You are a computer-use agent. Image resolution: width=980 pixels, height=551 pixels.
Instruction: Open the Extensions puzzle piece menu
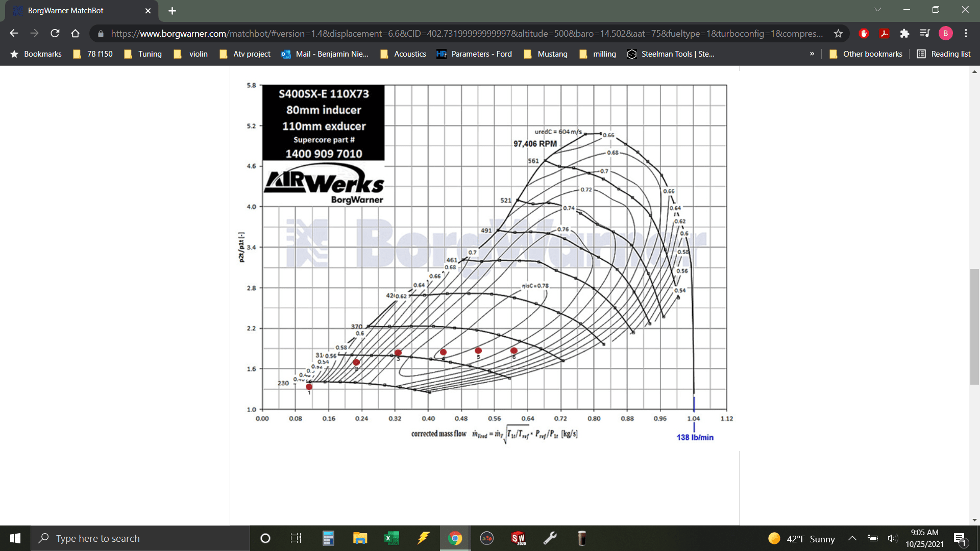click(x=904, y=33)
